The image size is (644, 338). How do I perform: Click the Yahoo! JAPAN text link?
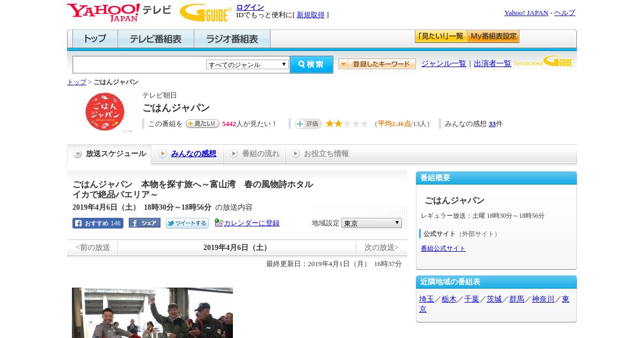(526, 13)
